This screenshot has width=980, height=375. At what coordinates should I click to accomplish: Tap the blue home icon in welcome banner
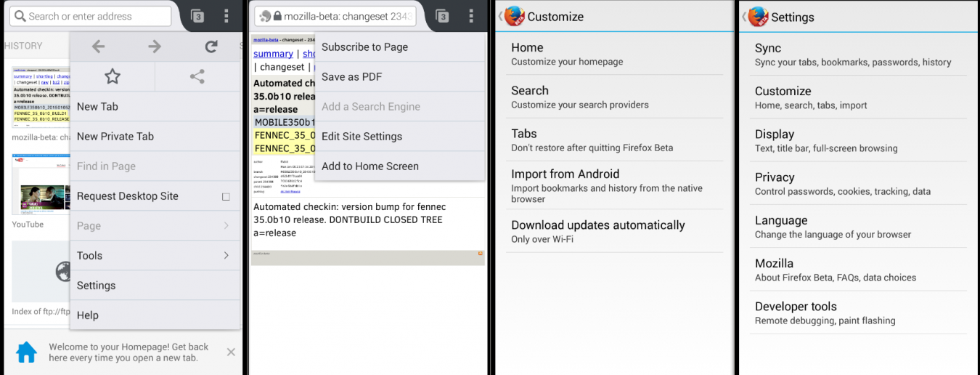pyautogui.click(x=26, y=352)
